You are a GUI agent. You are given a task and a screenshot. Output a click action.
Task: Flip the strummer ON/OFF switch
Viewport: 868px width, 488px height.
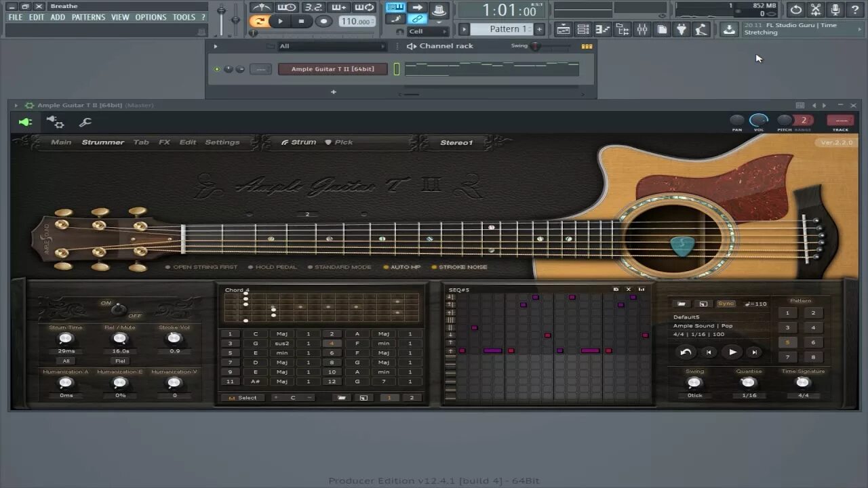119,309
